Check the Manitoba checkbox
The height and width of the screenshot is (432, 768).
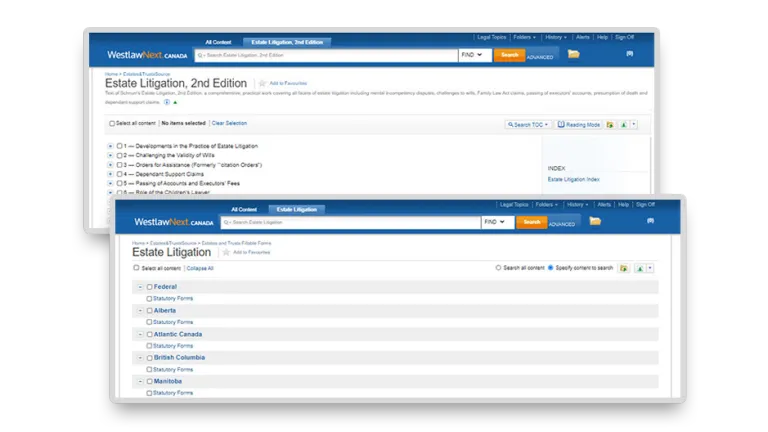point(149,382)
